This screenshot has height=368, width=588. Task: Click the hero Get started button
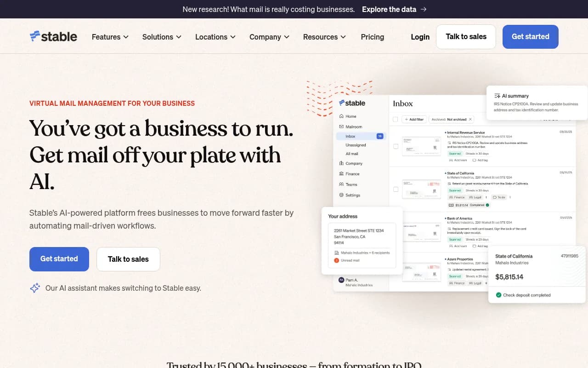[59, 259]
